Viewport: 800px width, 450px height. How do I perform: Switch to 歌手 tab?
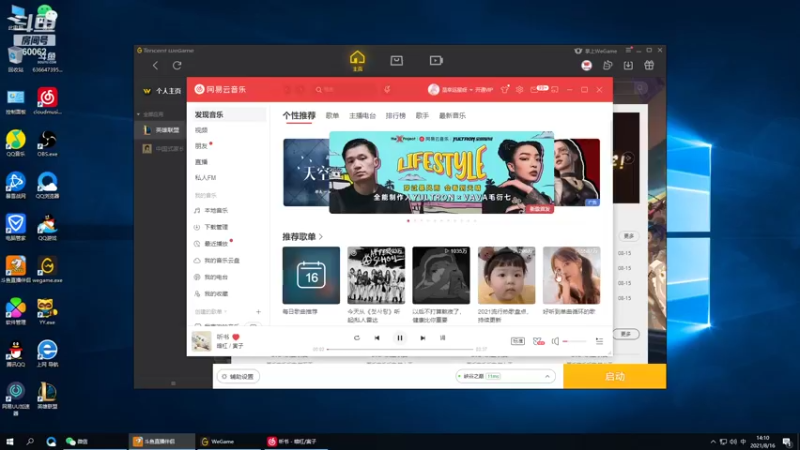coord(422,116)
